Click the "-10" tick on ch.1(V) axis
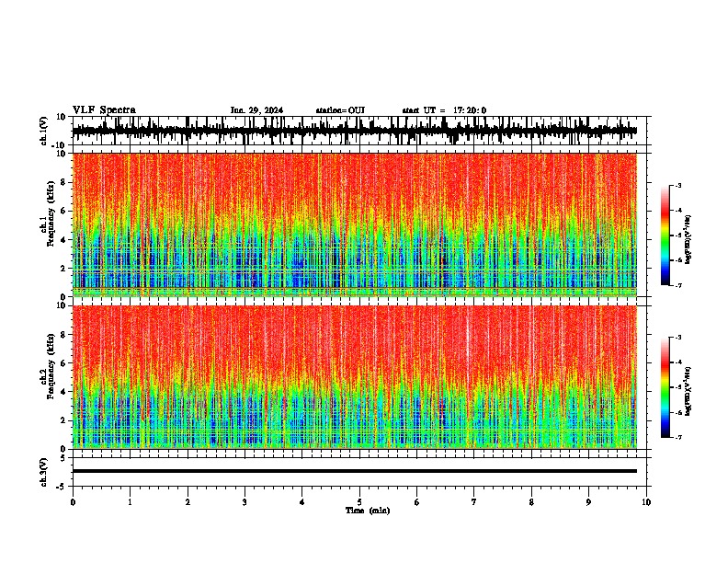728x563 pixels. pos(60,145)
